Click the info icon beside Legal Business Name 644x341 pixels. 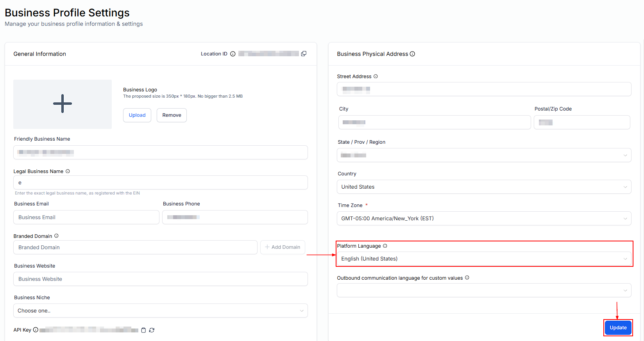pos(68,171)
